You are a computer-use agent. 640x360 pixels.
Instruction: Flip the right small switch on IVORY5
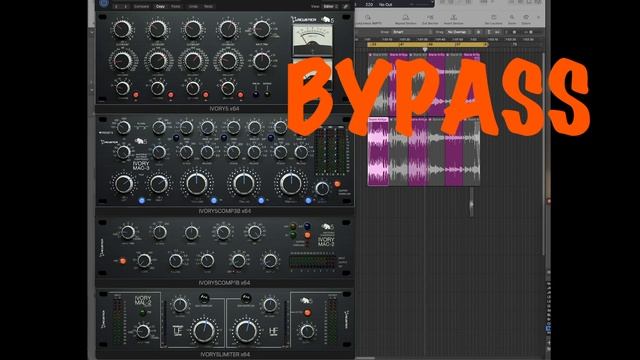point(267,93)
